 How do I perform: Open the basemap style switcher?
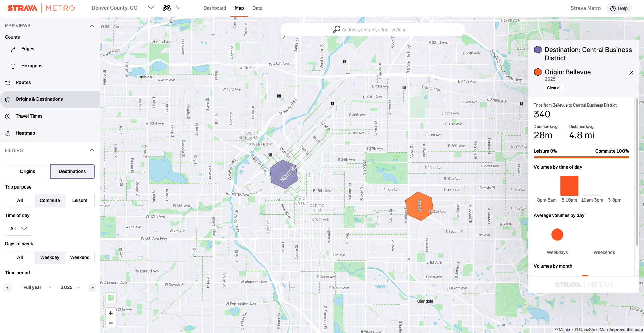pos(111,298)
